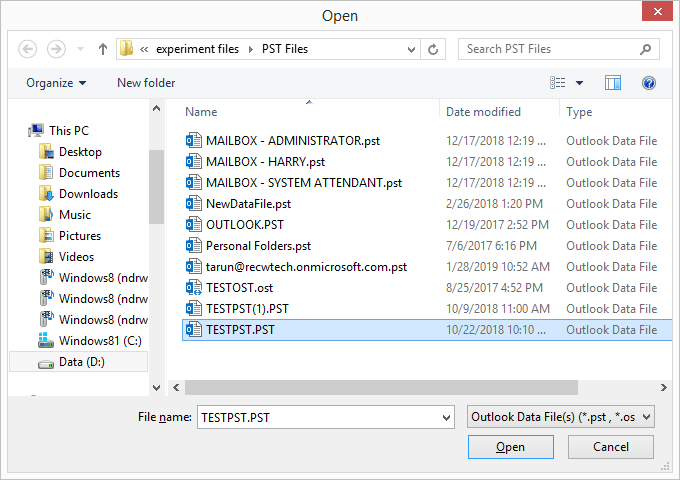Click the Data (D:) drive icon
Image resolution: width=680 pixels, height=480 pixels.
46,364
